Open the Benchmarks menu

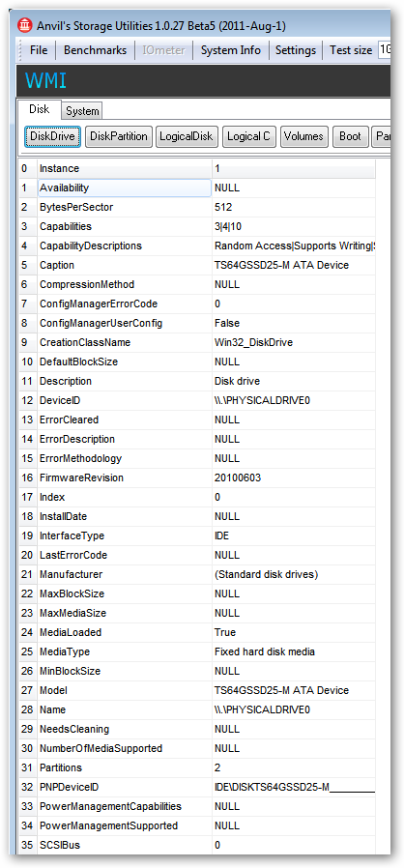[x=95, y=50]
